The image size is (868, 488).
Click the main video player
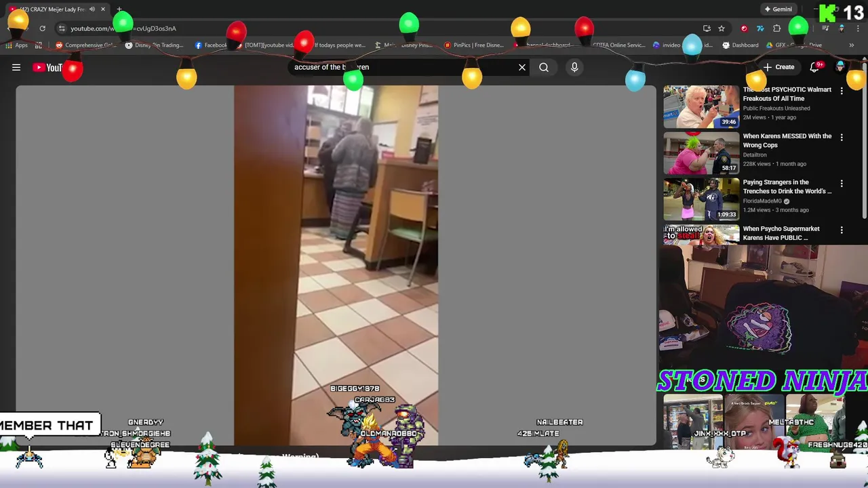coord(336,265)
